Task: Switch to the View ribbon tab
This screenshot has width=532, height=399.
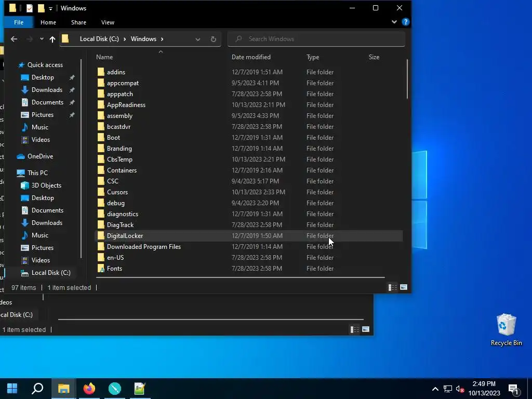Action: pyautogui.click(x=108, y=22)
